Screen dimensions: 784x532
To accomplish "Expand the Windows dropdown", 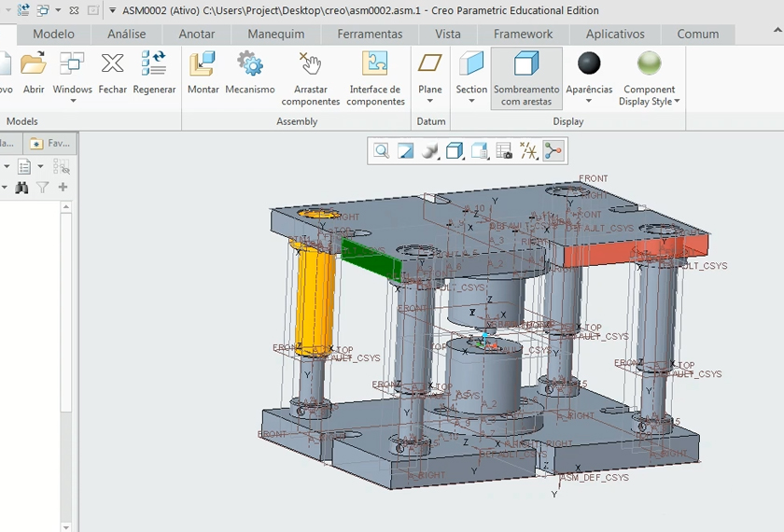I will (x=72, y=101).
